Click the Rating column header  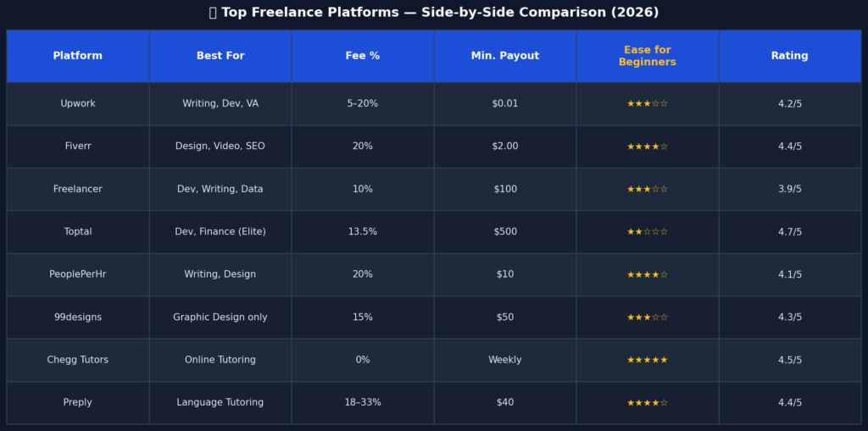pos(790,56)
